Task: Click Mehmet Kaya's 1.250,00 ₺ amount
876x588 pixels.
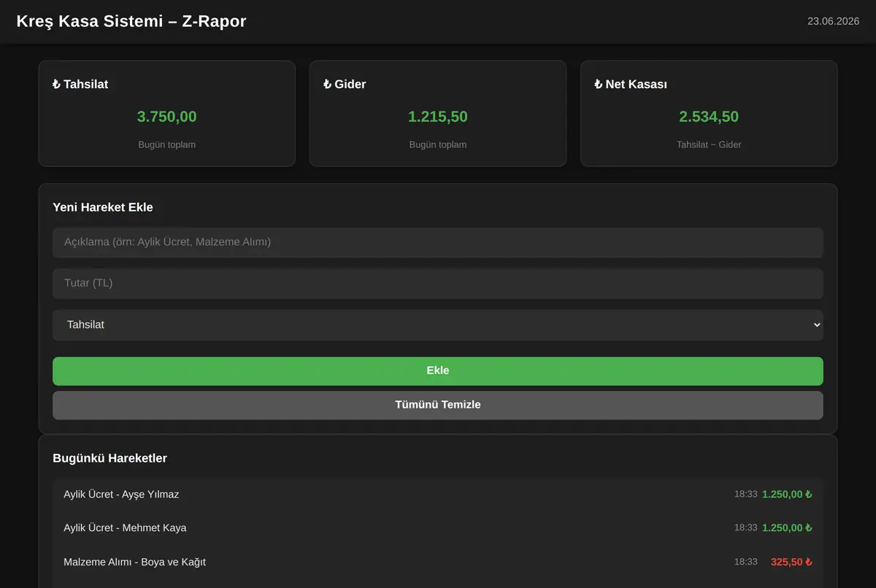Action: 787,528
